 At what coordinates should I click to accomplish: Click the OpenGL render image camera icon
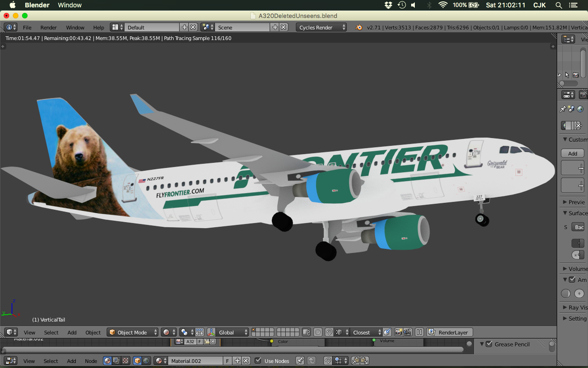(398, 332)
